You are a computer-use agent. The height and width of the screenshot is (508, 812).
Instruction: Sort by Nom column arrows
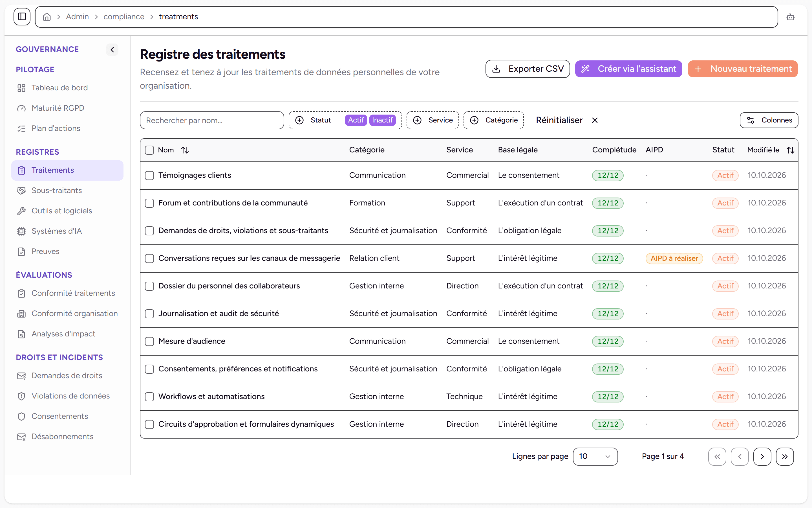click(185, 150)
